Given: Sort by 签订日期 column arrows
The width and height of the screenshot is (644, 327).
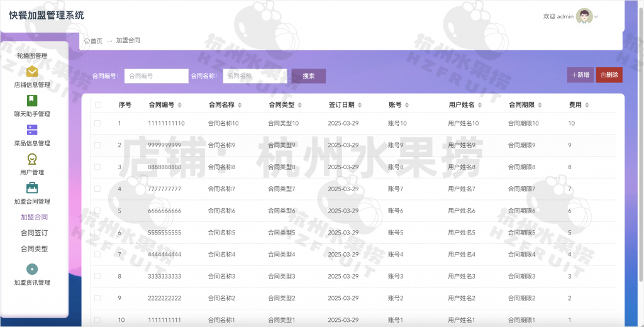Looking at the screenshot, I should tap(359, 105).
